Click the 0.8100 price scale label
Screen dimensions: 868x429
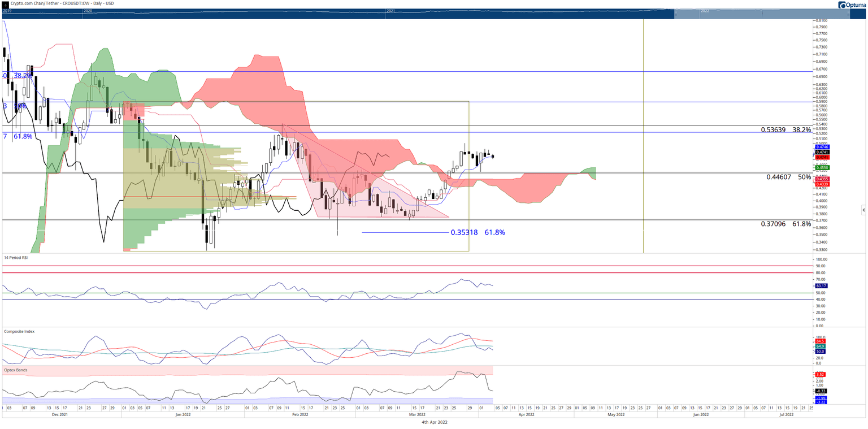(x=821, y=20)
